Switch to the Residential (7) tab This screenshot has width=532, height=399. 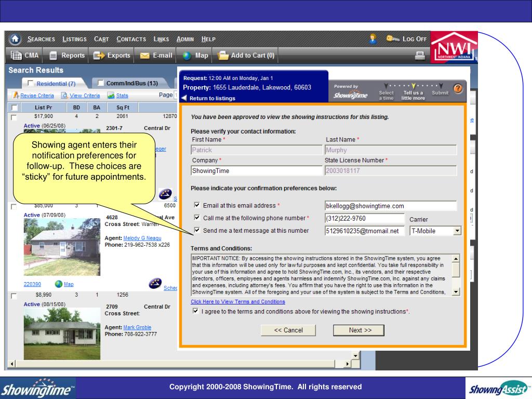[x=56, y=84]
